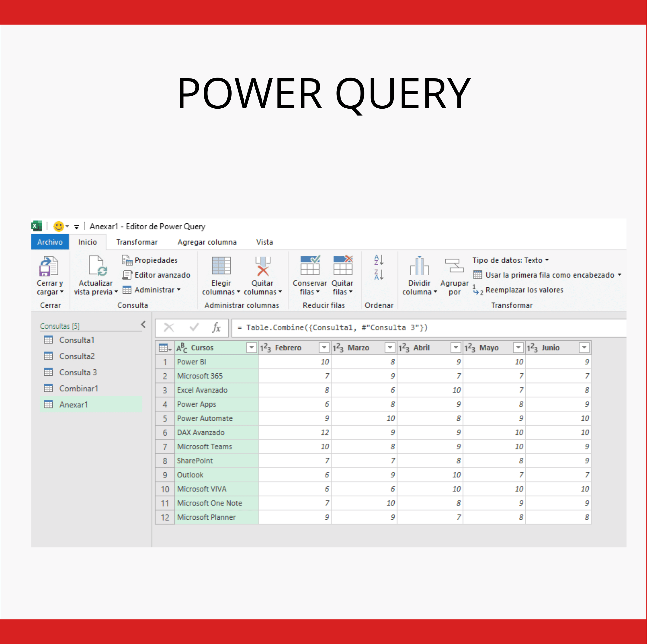Viewport: 647px width, 644px height.
Task: Click the 123 type icon of Marzo
Action: (x=338, y=348)
